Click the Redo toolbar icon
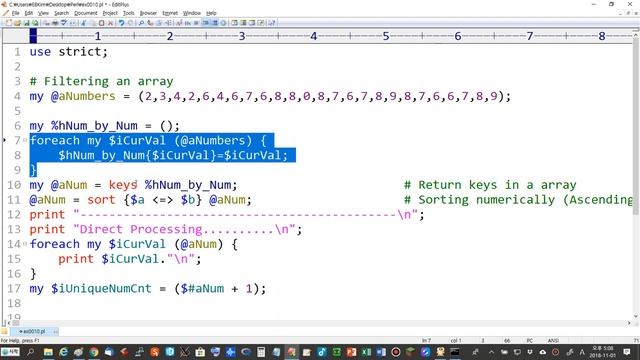640x360 pixels. point(130,23)
